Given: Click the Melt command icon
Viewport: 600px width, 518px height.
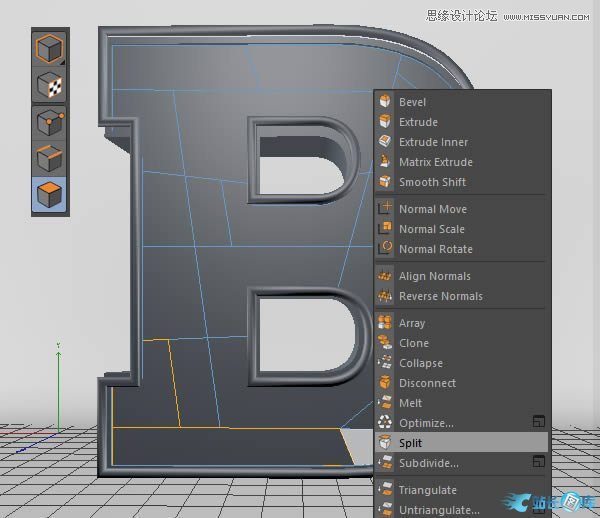Looking at the screenshot, I should tap(385, 403).
